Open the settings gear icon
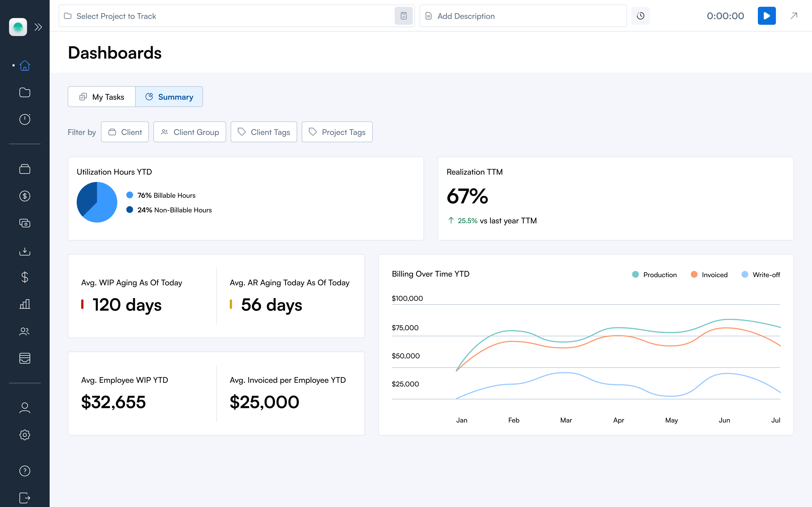Image resolution: width=812 pixels, height=507 pixels. point(25,435)
